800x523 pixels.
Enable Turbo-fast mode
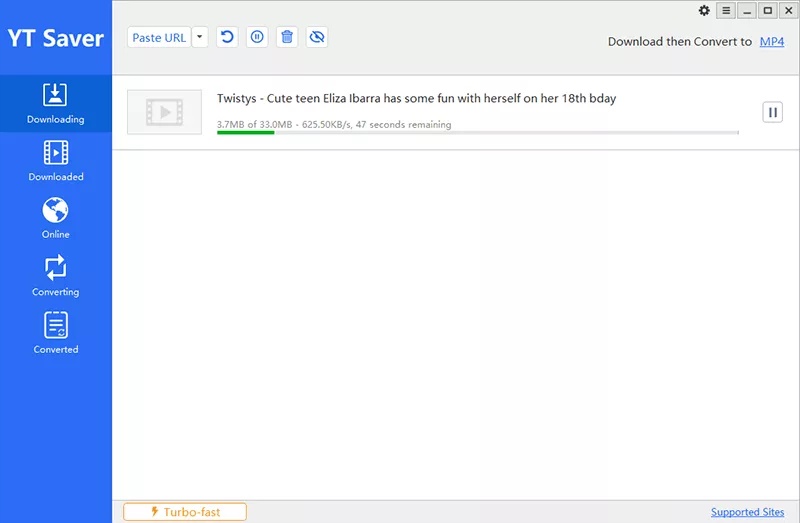(185, 512)
